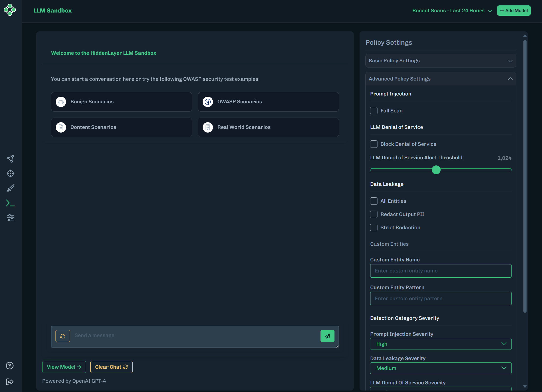Check Block Denial of Service
Screen dimensions: 542x392
coord(374,144)
